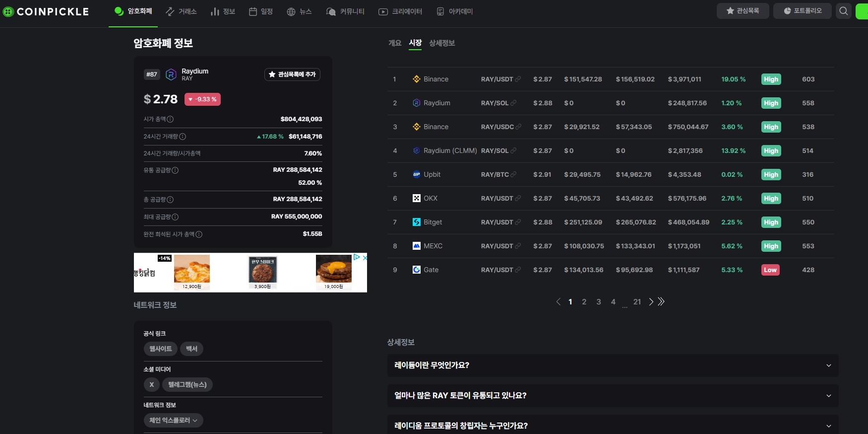Expand 얼마나 많은 RAY 토큰이 유통되고 있나요?
This screenshot has height=434, width=868.
point(613,395)
